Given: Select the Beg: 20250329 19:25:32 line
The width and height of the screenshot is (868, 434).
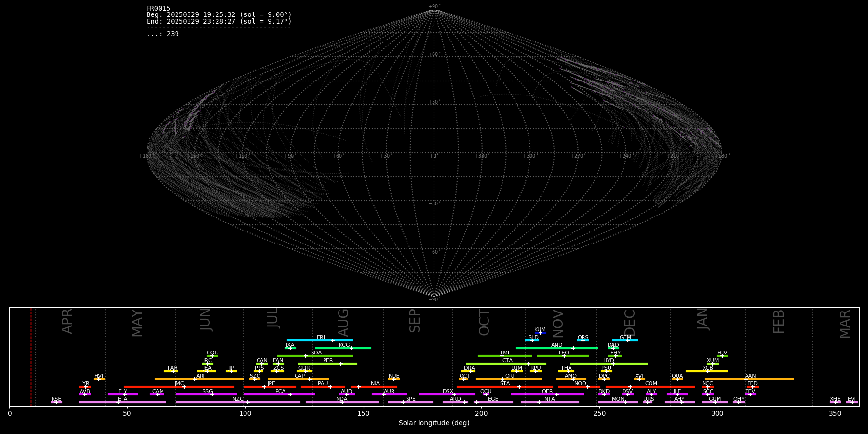Looking at the screenshot, I should pos(219,15).
